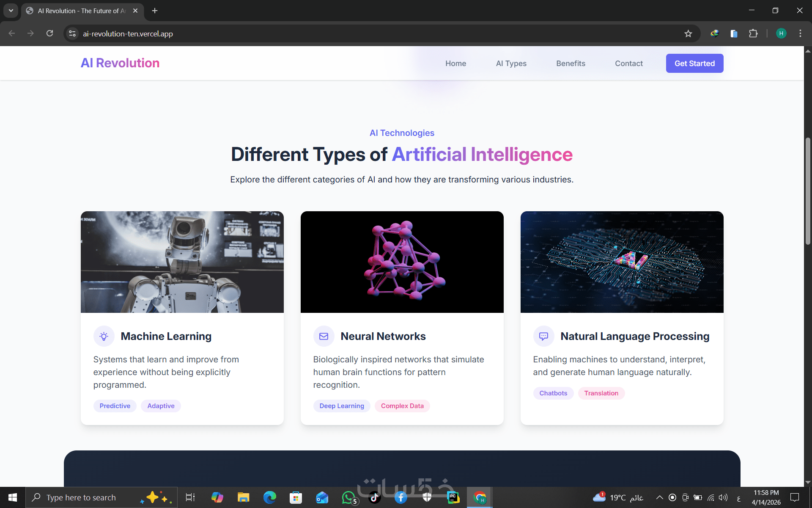Bookmark this page with the star icon
Viewport: 812px width, 508px height.
click(x=688, y=34)
